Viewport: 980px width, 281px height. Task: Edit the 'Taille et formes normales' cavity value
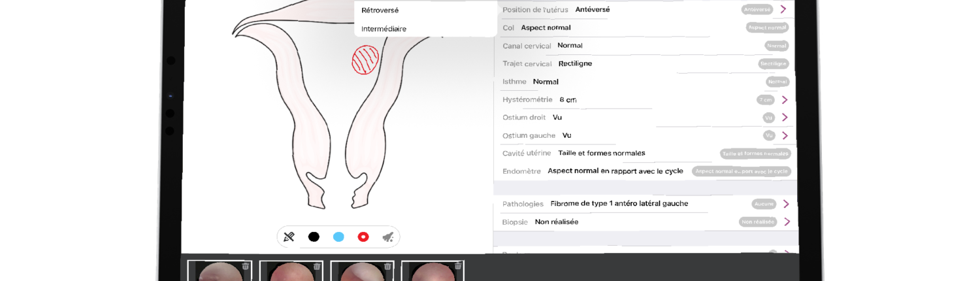(602, 153)
